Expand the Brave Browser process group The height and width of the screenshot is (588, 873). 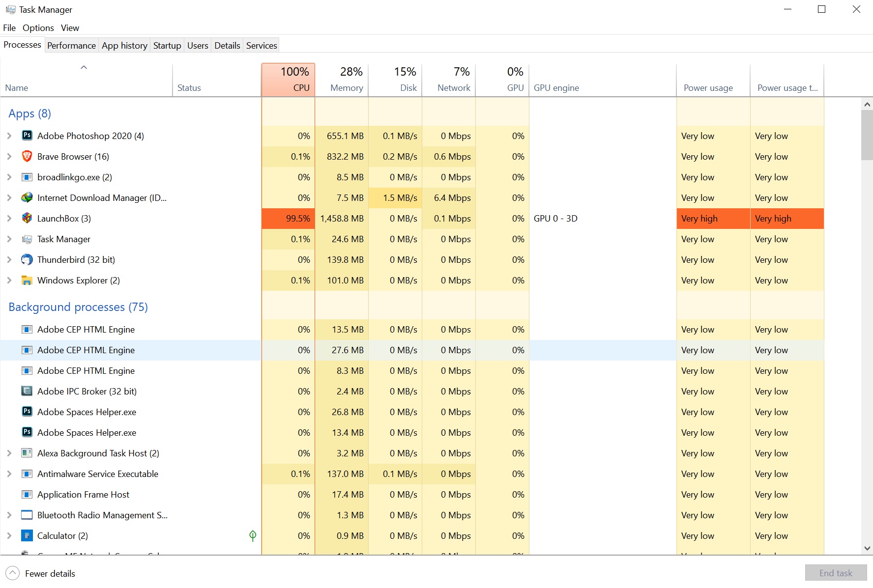click(9, 156)
